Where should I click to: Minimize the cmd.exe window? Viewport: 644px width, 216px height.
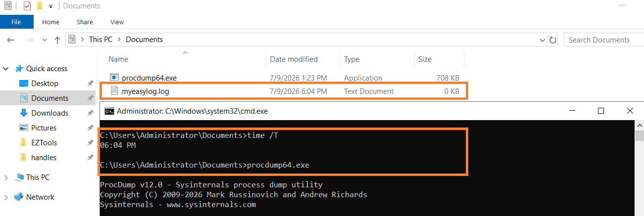(x=572, y=111)
